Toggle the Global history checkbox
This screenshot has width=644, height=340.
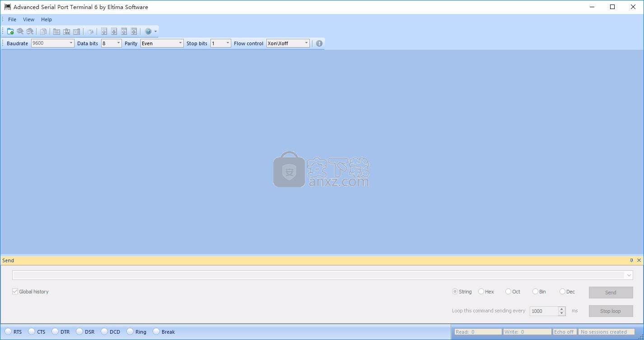click(15, 292)
